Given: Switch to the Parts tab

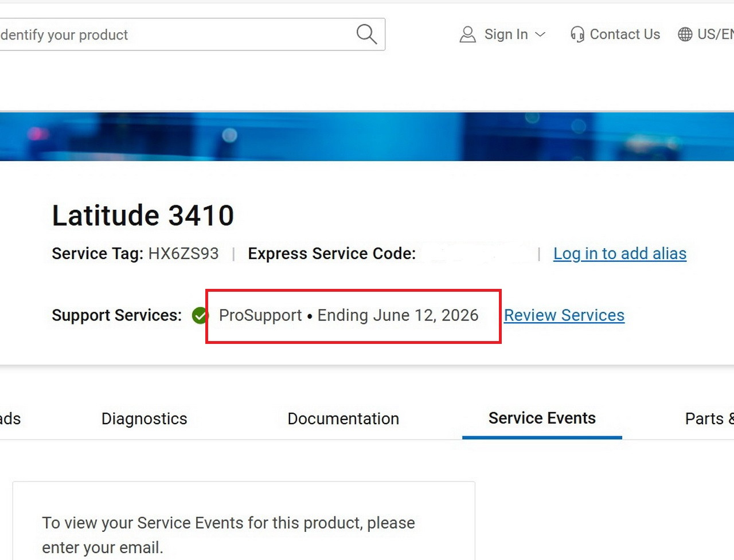Looking at the screenshot, I should [x=709, y=418].
